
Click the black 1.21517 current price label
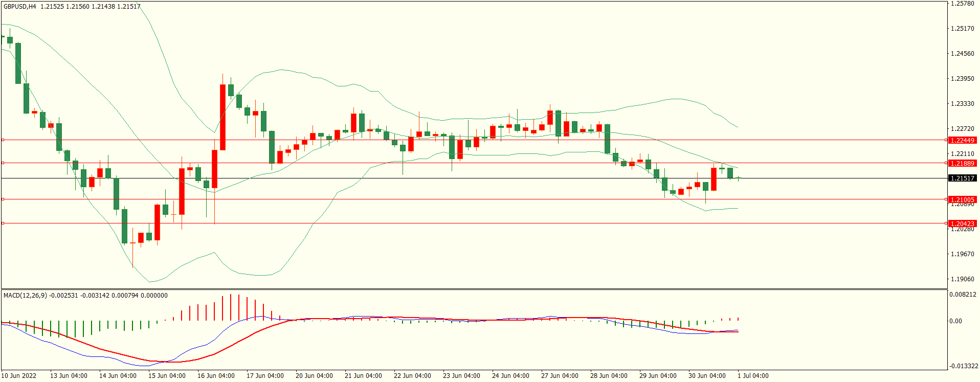[x=962, y=178]
